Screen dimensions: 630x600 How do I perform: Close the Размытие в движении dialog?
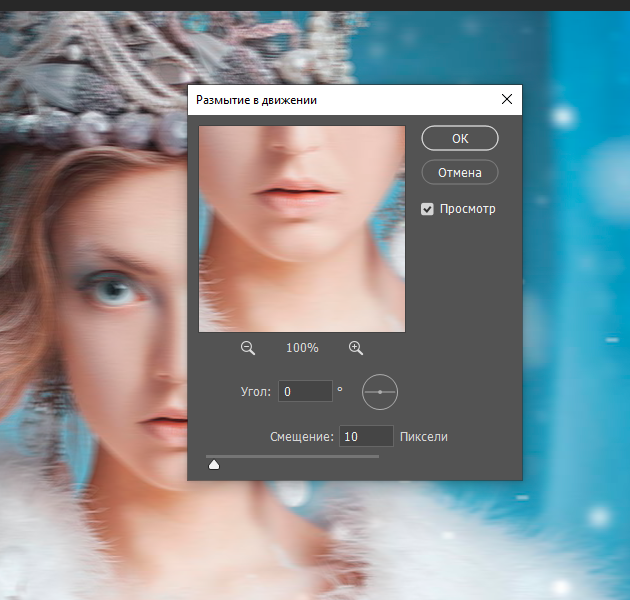pyautogui.click(x=507, y=100)
